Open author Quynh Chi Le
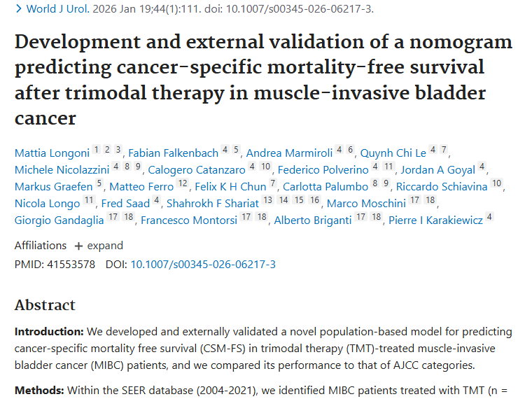532x399 pixels. tap(393, 153)
